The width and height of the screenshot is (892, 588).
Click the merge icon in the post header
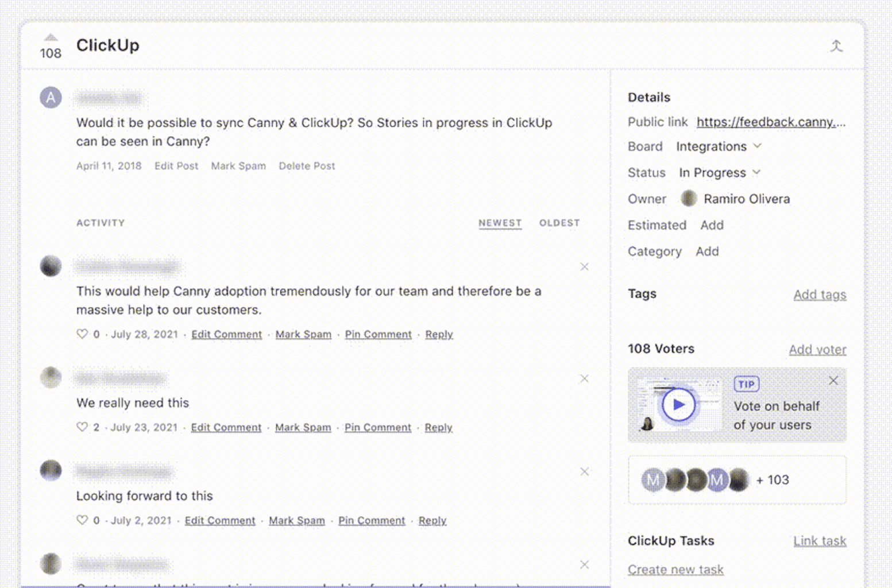tap(836, 46)
